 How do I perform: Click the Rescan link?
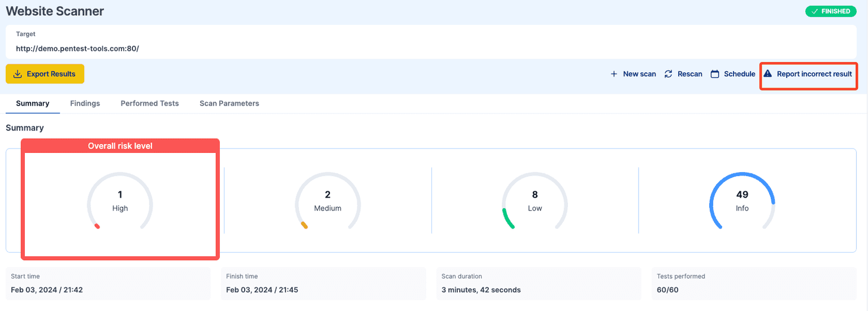click(683, 74)
